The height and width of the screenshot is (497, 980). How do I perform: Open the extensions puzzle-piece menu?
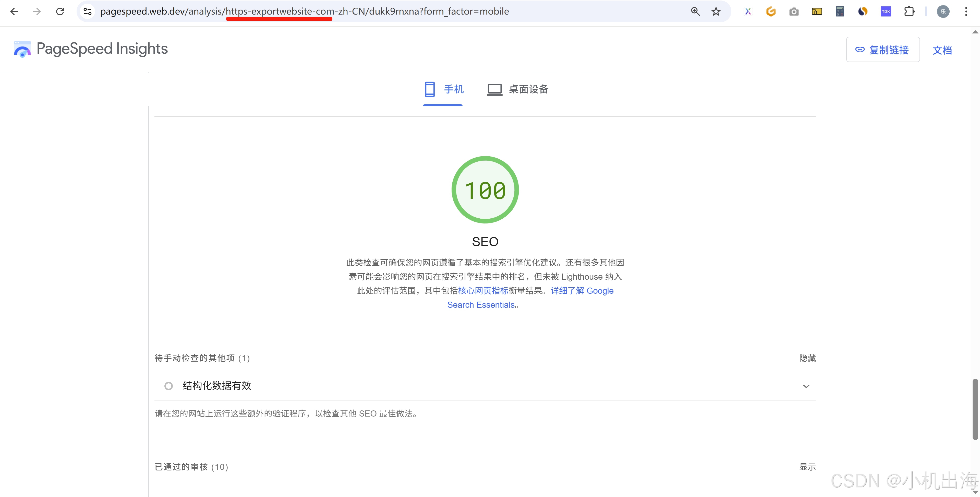coord(909,11)
